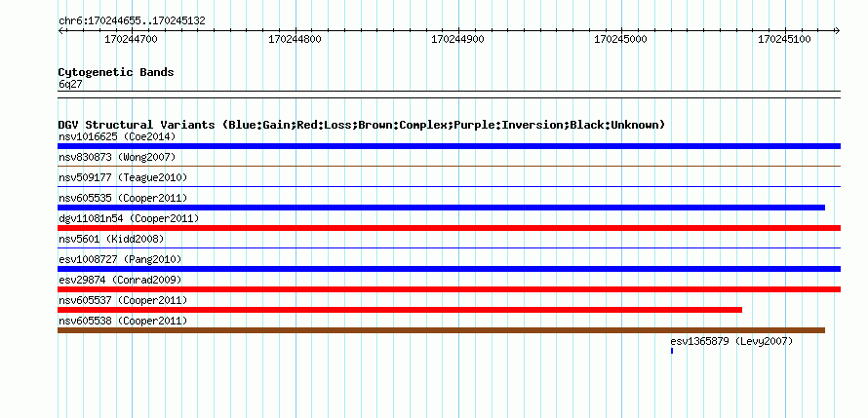Click nsv605538 (Cooper2011) variant label
Image resolution: width=868 pixels, height=418 pixels.
[x=123, y=321]
